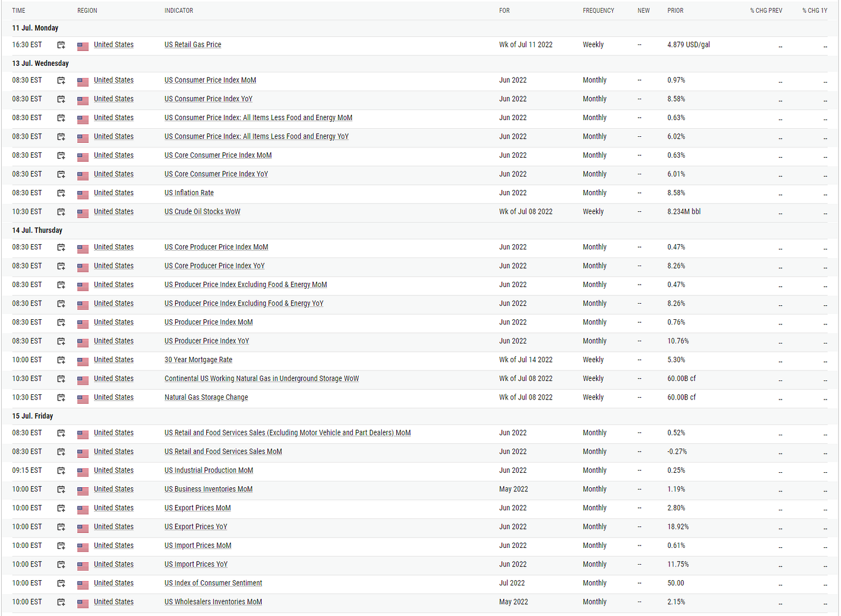This screenshot has height=616, width=841.
Task: Sort by TIME column header
Action: coord(18,10)
